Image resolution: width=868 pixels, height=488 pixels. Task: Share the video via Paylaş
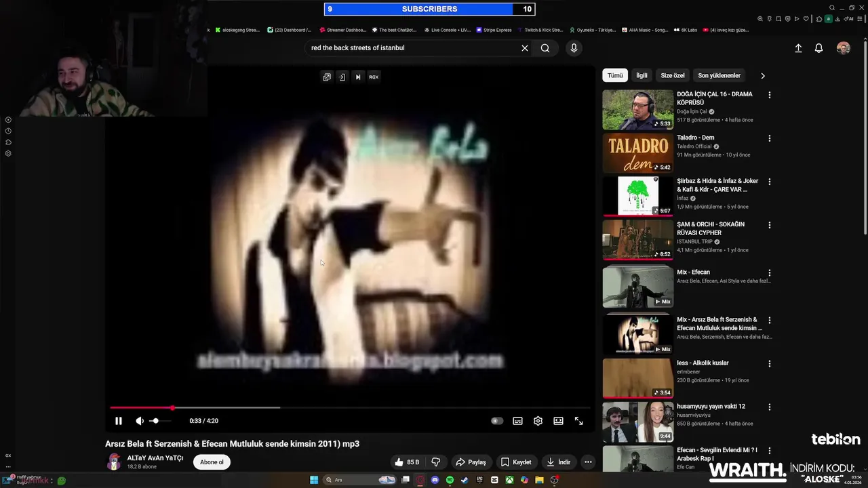tap(471, 462)
